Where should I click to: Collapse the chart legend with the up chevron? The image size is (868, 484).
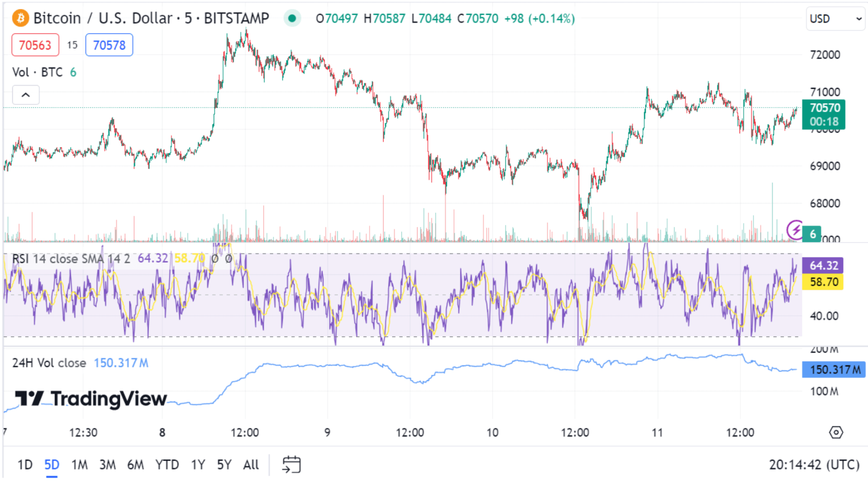pos(25,95)
